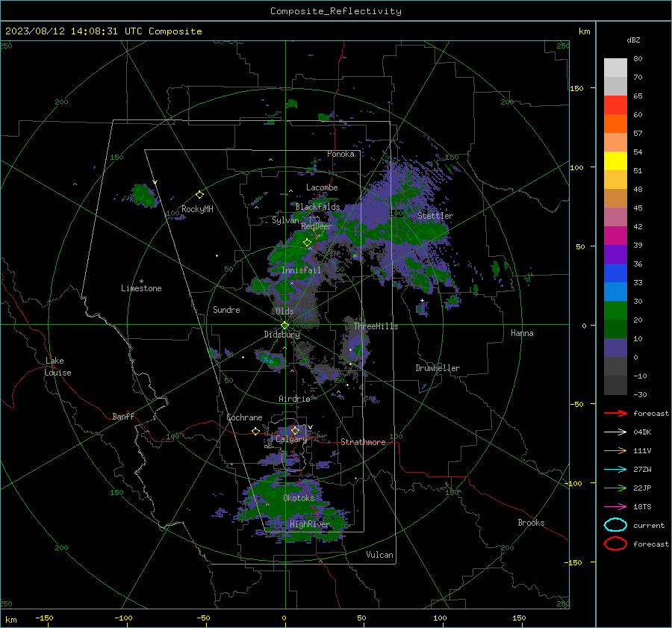Click the cyan 27ZW arrow symbol
The image size is (672, 628).
(x=615, y=470)
